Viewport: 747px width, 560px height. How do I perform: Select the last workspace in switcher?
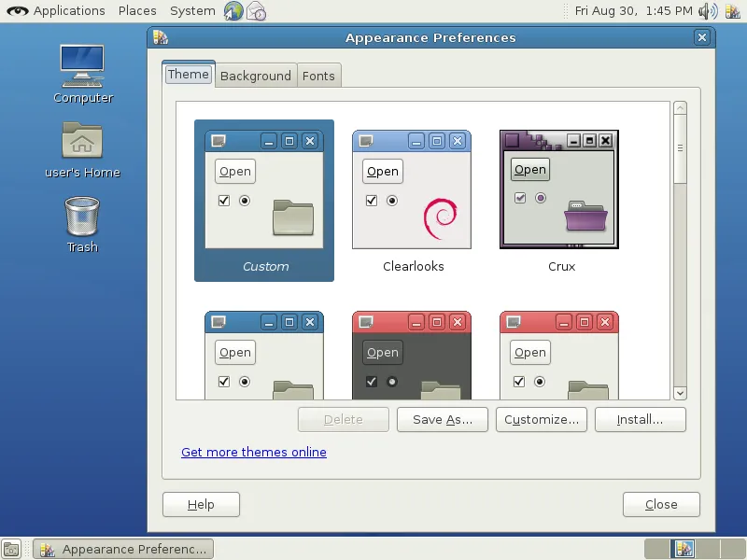(733, 549)
